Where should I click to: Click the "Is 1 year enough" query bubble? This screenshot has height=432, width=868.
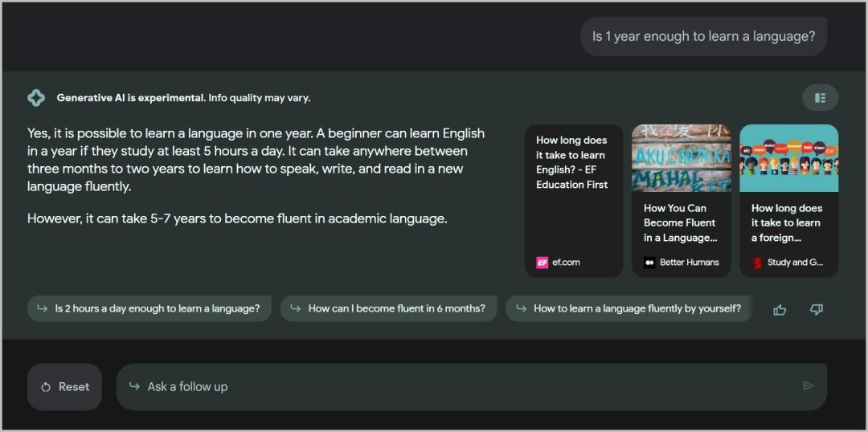703,36
